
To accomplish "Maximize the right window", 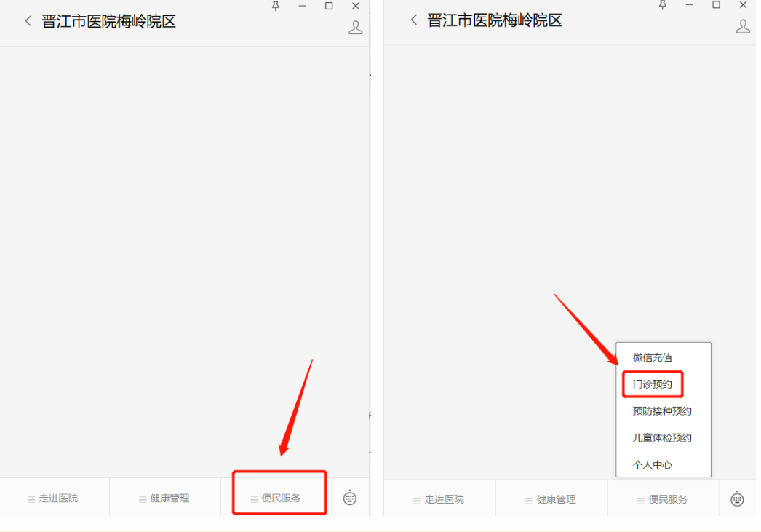I will (716, 5).
